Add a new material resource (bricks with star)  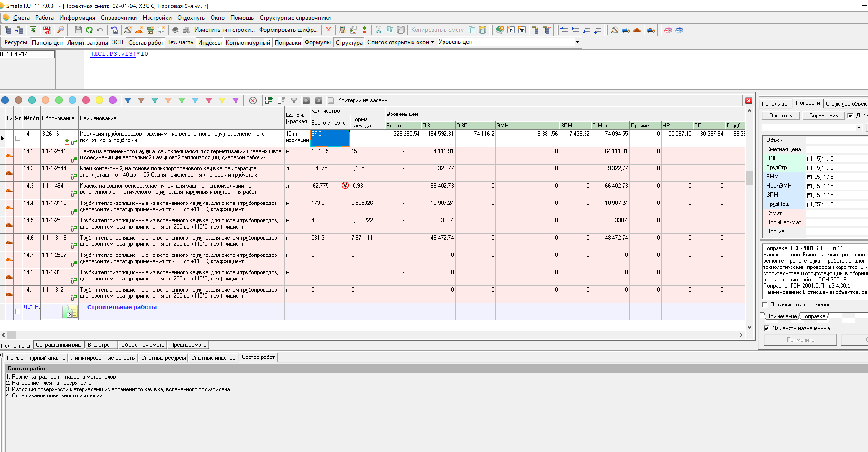[x=140, y=30]
